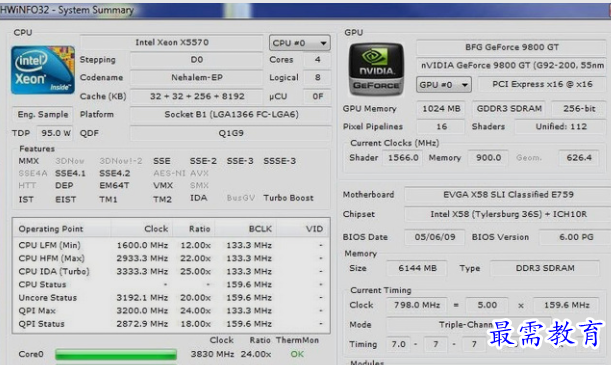
Task: Open the GPU #0 selector dropdown
Action: coord(444,85)
